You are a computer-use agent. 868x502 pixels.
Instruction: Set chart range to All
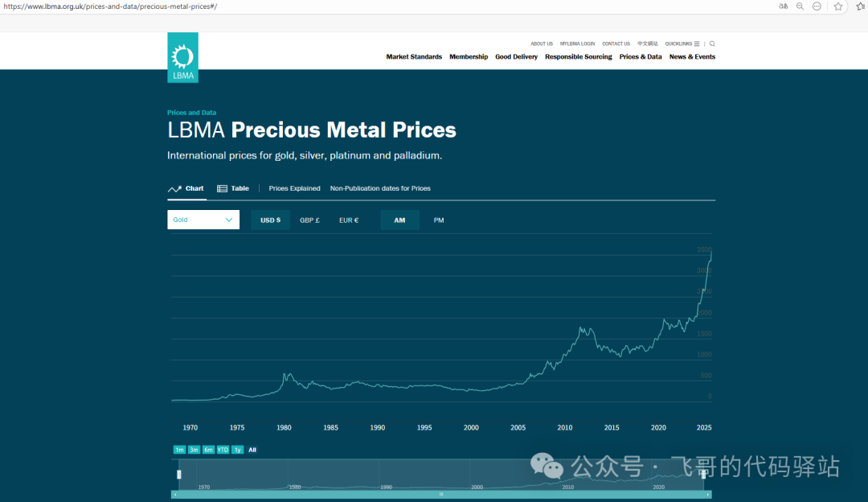(x=252, y=450)
